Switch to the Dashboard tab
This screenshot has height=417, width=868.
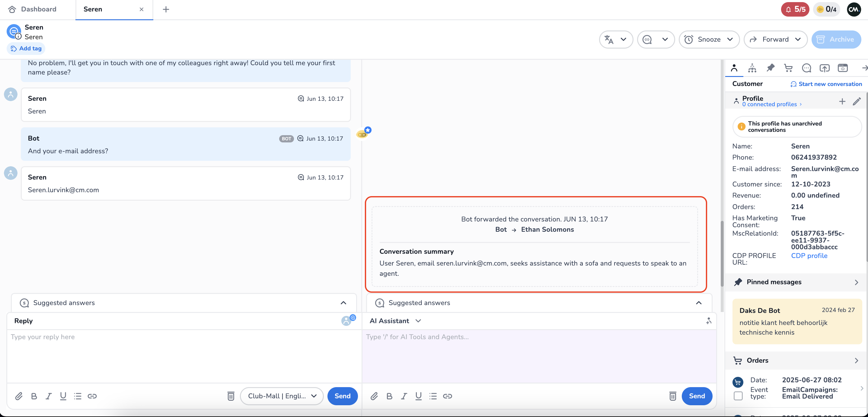pos(33,9)
